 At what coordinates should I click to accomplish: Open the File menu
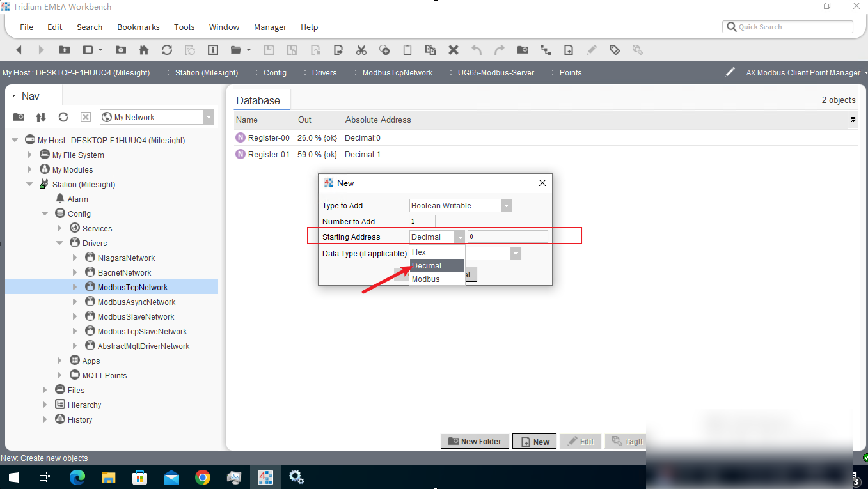[26, 27]
